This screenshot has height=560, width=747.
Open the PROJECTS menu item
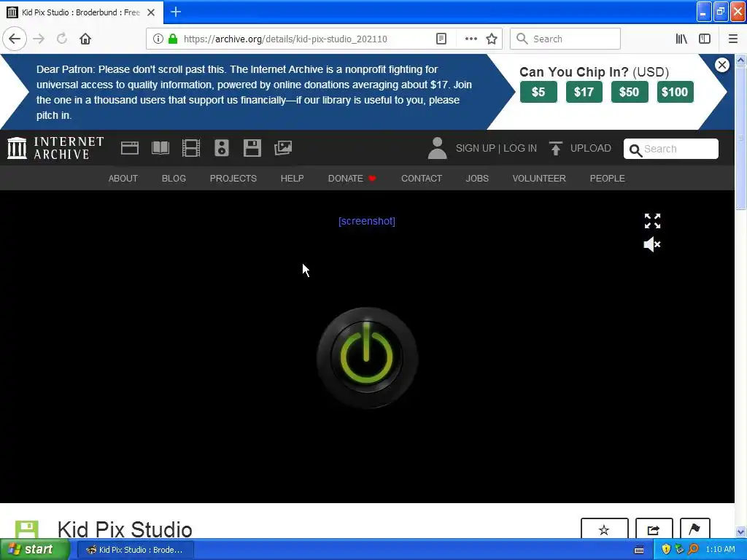233,178
